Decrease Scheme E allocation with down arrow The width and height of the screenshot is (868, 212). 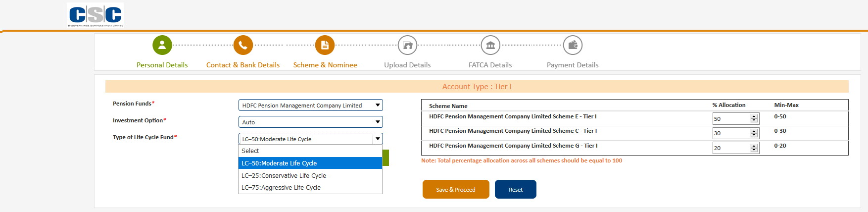[x=754, y=121]
